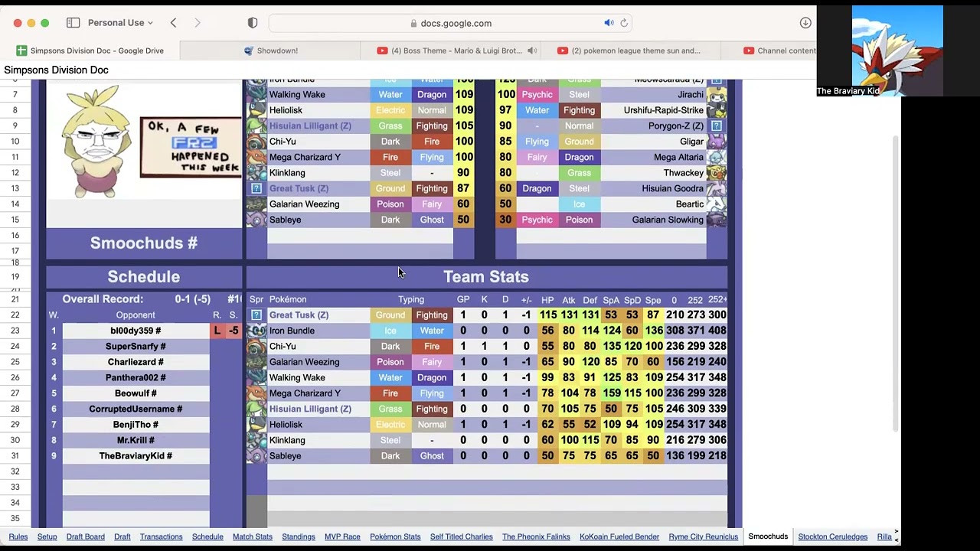Click Mega Charizard Y SpA value 159
Image resolution: width=980 pixels, height=551 pixels.
pos(611,393)
